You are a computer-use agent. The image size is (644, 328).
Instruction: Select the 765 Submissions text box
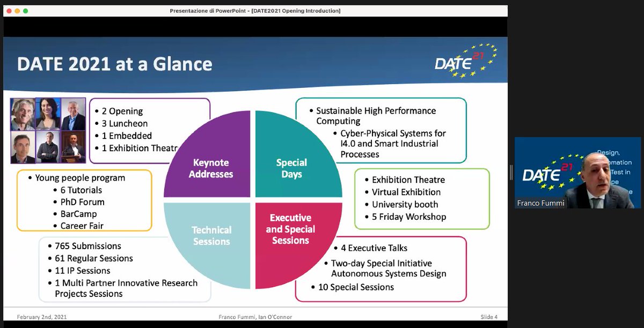125,269
